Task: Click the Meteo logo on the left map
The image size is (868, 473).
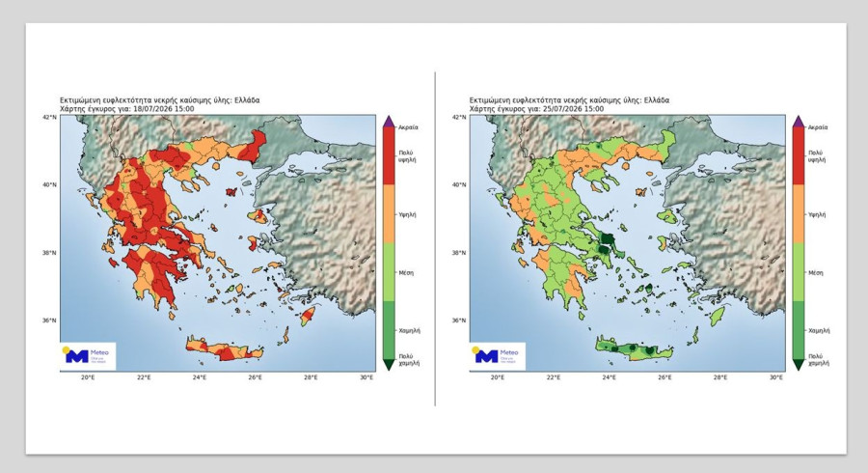Action: [88, 355]
